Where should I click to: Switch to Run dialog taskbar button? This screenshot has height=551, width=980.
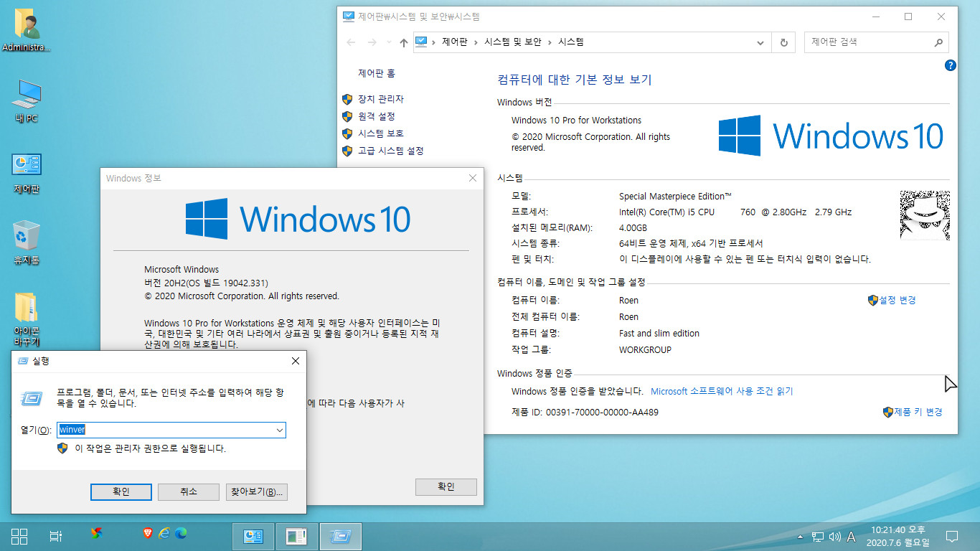pyautogui.click(x=340, y=536)
